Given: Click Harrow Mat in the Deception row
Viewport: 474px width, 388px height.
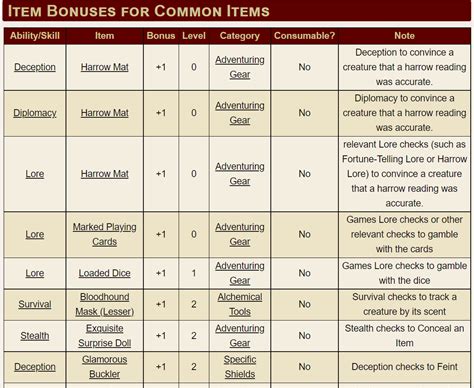Looking at the screenshot, I should (104, 67).
